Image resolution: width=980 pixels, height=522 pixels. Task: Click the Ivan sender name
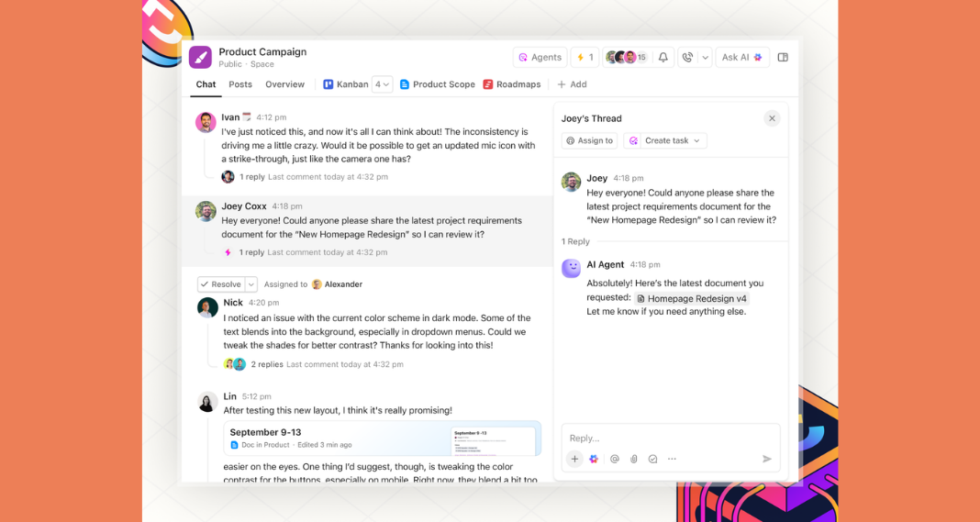[230, 117]
